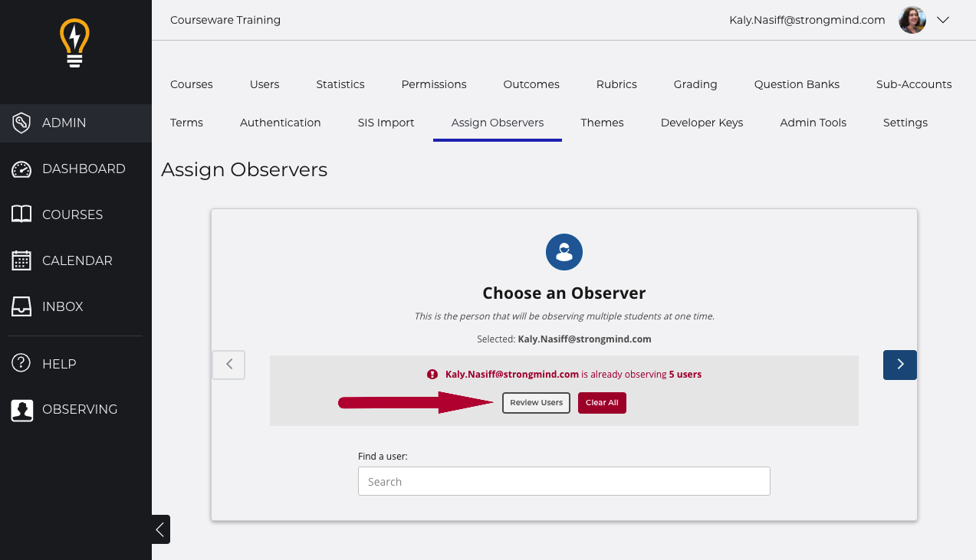Click the selected observer email text
The height and width of the screenshot is (560, 976).
point(584,339)
